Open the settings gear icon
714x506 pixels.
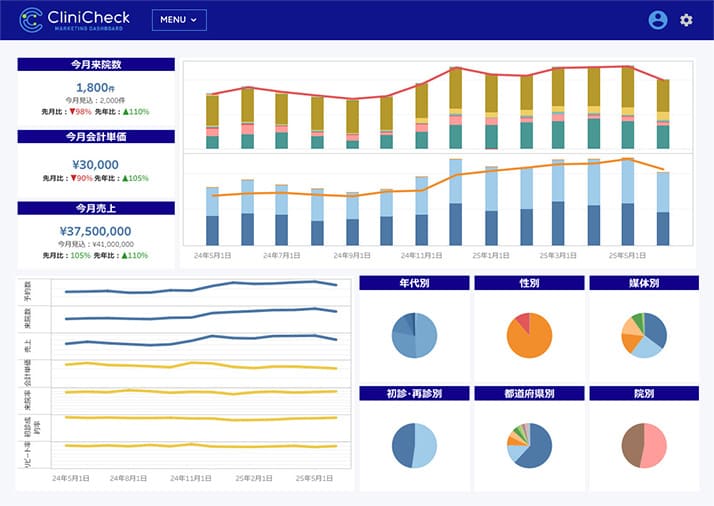[x=686, y=20]
